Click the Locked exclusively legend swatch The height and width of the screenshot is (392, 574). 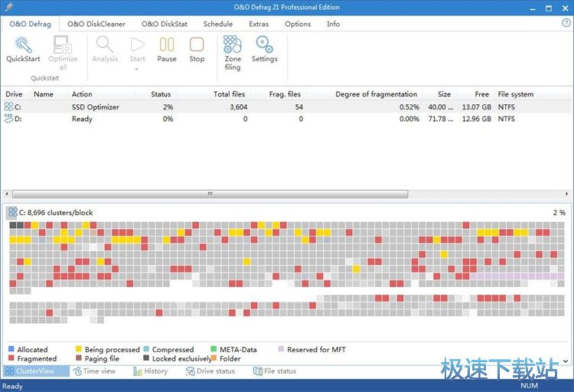click(146, 358)
